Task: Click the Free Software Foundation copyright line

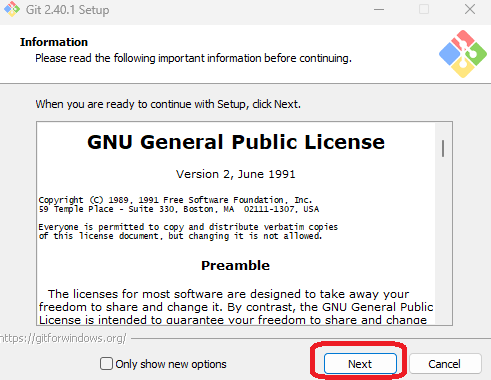Action: pos(175,200)
